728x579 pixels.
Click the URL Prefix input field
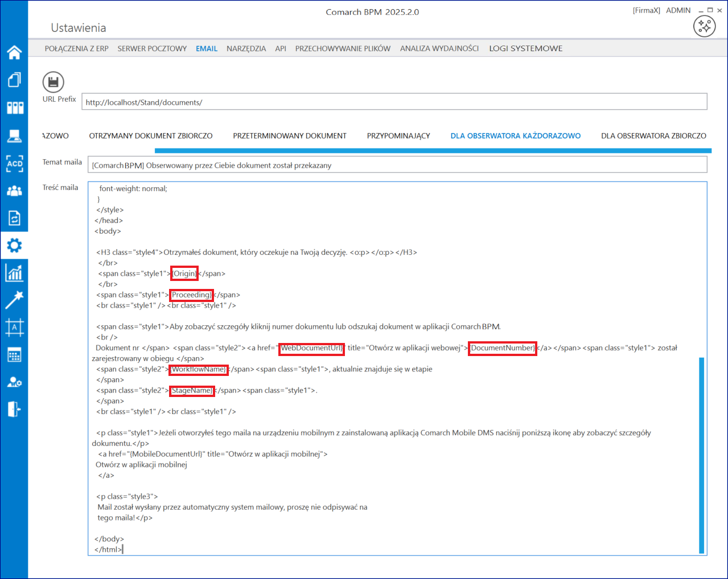394,102
